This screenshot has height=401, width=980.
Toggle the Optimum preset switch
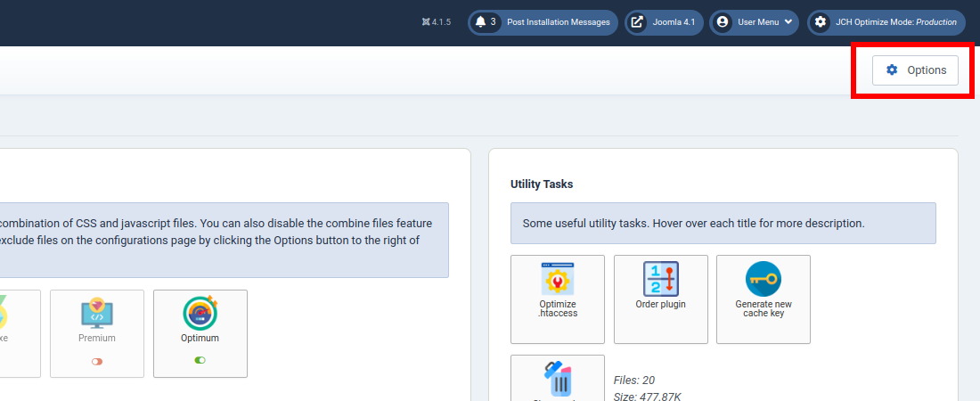200,360
